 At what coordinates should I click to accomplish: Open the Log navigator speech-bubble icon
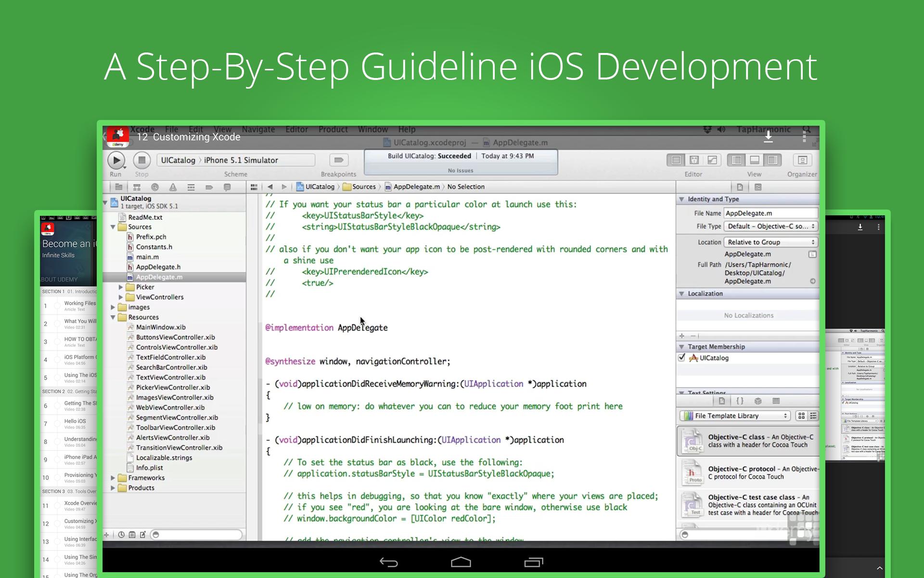[x=227, y=187]
